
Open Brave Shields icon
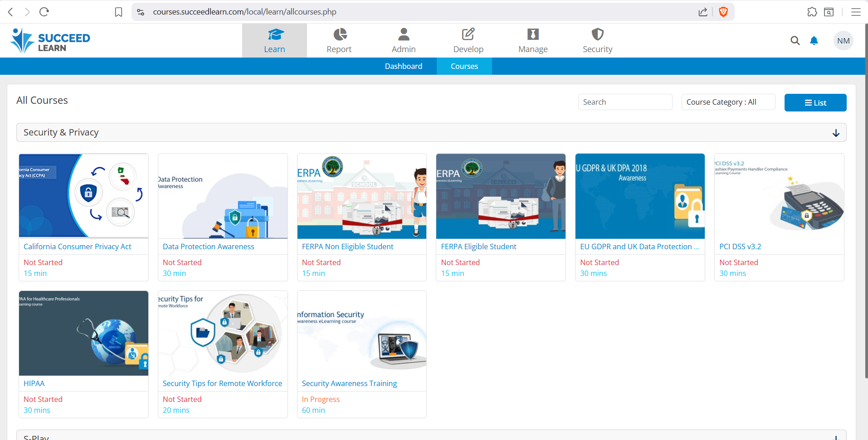click(723, 12)
